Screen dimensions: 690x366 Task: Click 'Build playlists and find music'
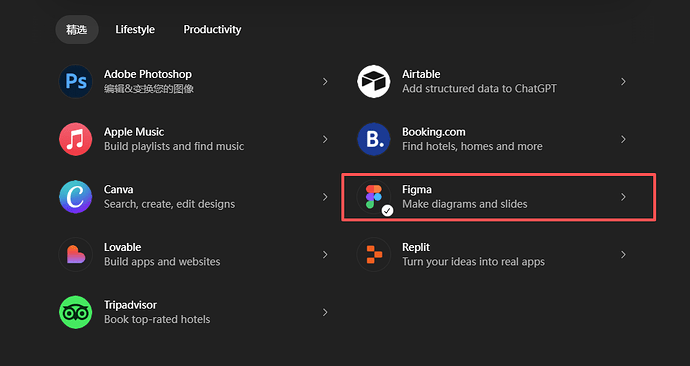174,146
